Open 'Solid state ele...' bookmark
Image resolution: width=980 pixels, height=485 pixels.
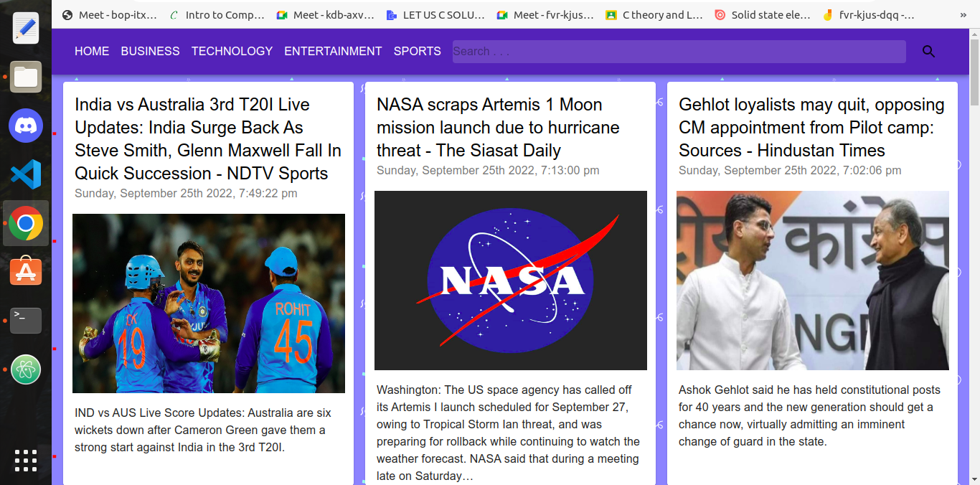point(763,14)
